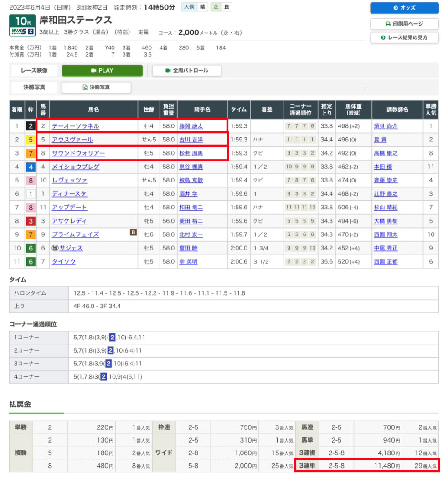Image resolution: width=448 pixels, height=479 pixels.
Task: Open horse page for テーオーソラネル
Action: click(x=75, y=126)
